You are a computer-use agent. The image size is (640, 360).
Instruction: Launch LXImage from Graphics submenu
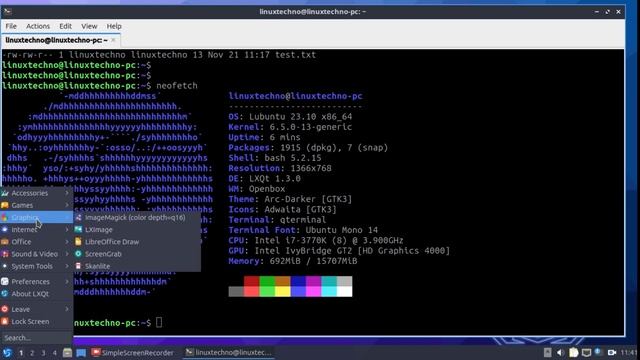pos(137,230)
